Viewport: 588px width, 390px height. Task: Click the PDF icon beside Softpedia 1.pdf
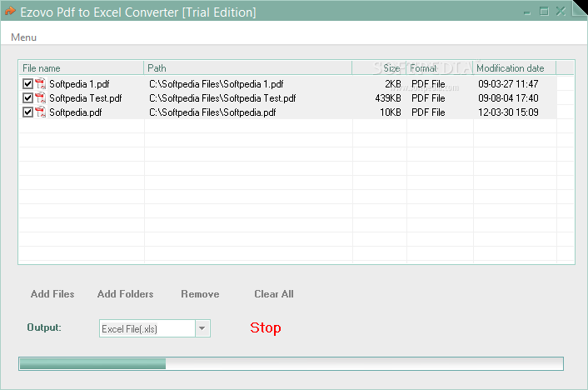pyautogui.click(x=41, y=83)
